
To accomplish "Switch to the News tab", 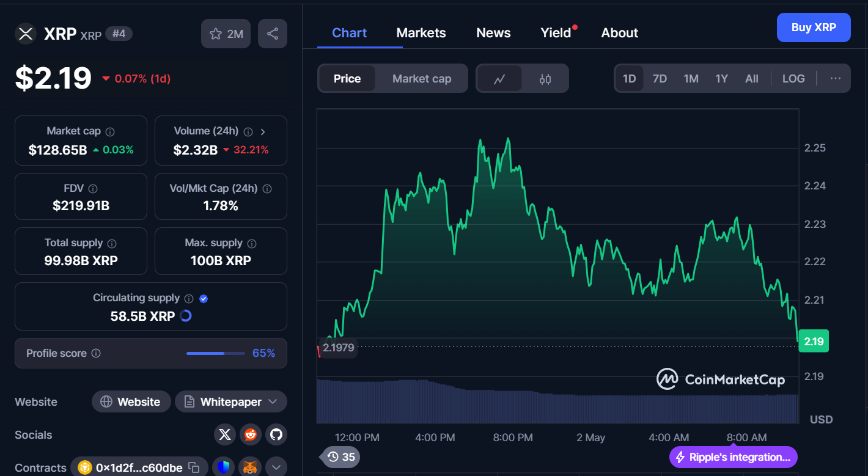I will [x=493, y=33].
